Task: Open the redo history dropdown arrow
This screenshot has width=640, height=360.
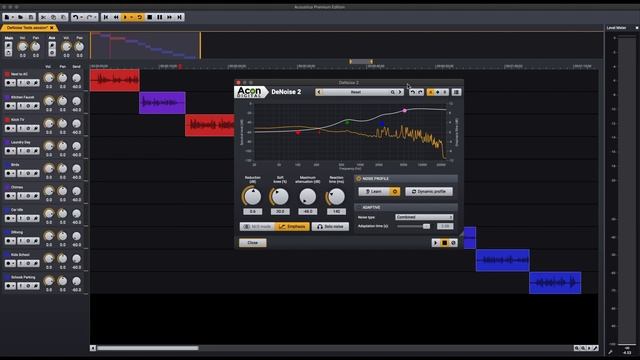Action: 96,17
